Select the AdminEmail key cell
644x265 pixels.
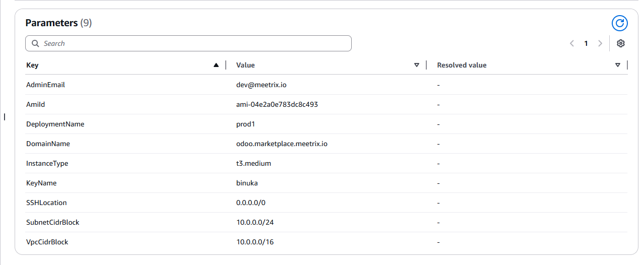click(x=45, y=85)
